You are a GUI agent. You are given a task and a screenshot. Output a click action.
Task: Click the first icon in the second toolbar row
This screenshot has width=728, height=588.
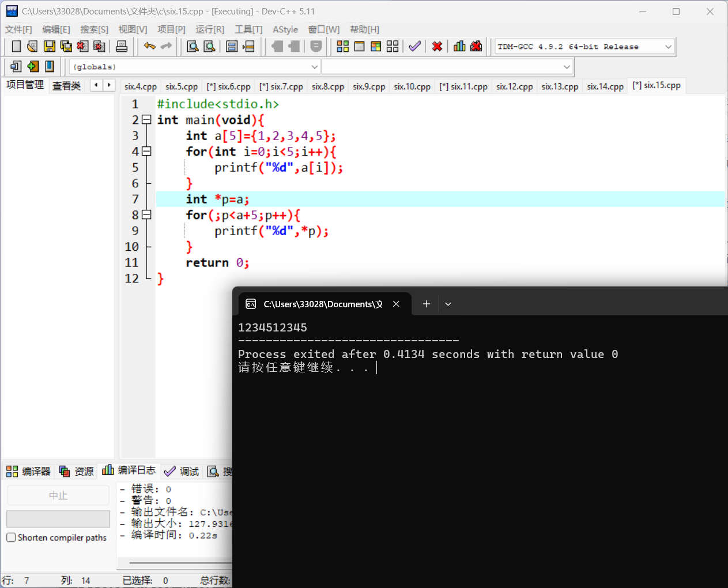coord(16,66)
